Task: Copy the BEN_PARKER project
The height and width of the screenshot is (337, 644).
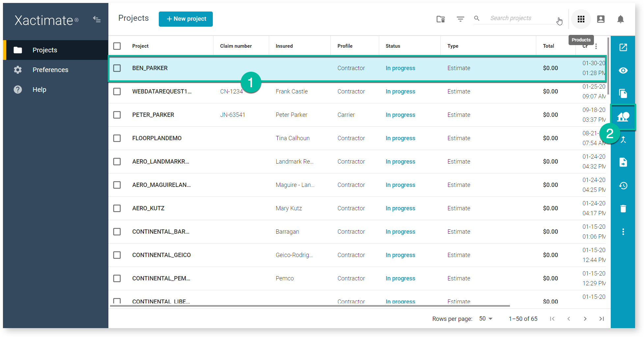Action: tap(623, 93)
